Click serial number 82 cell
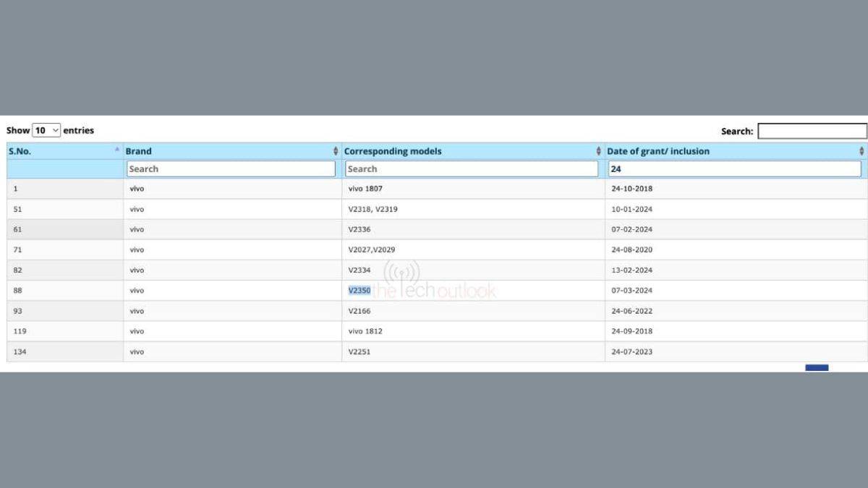This screenshot has width=868, height=488. [65, 270]
